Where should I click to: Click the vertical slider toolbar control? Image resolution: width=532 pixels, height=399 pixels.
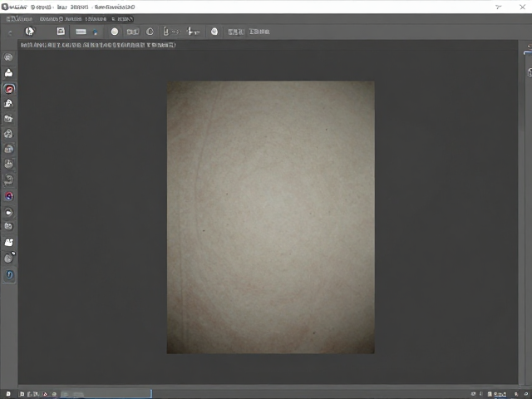click(x=170, y=32)
